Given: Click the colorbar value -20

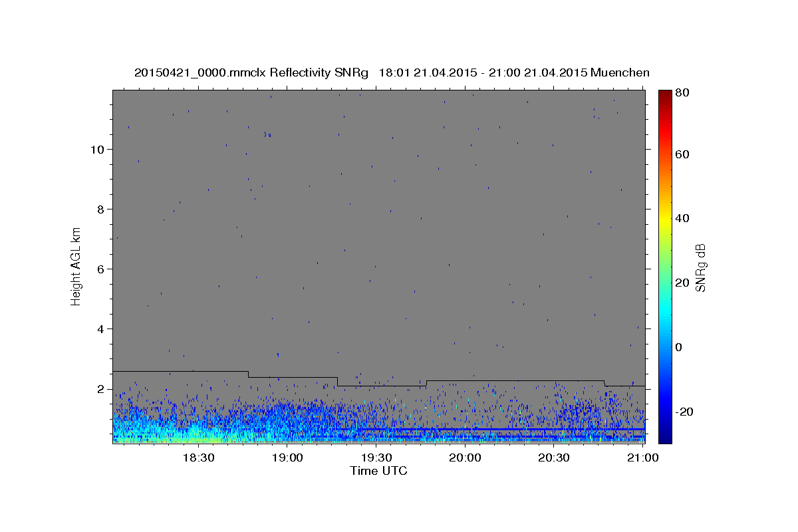Looking at the screenshot, I should (684, 412).
